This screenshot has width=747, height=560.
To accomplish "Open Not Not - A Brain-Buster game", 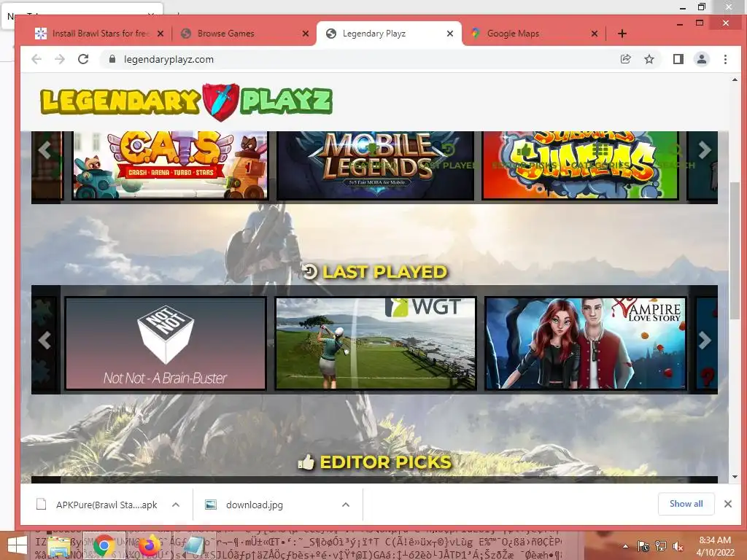I will click(166, 343).
